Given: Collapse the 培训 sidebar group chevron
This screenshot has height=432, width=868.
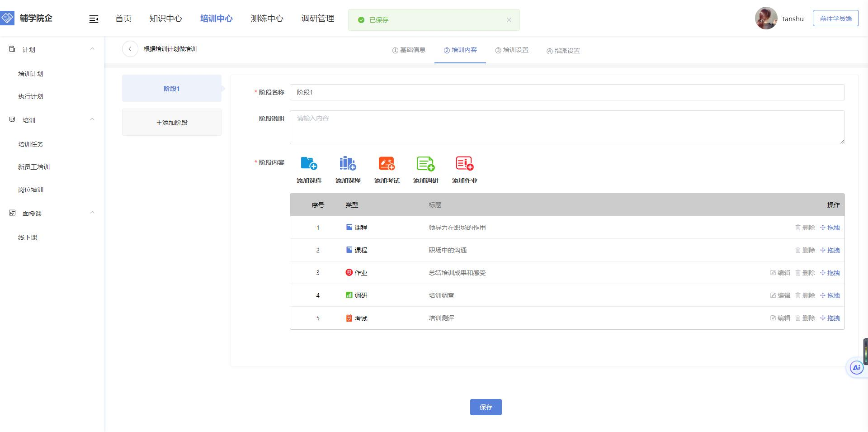Looking at the screenshot, I should pyautogui.click(x=92, y=119).
